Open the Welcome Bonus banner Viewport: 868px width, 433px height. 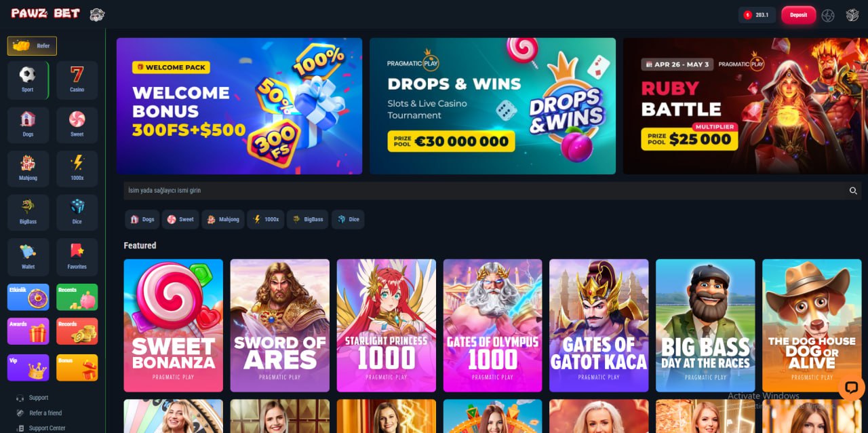239,106
